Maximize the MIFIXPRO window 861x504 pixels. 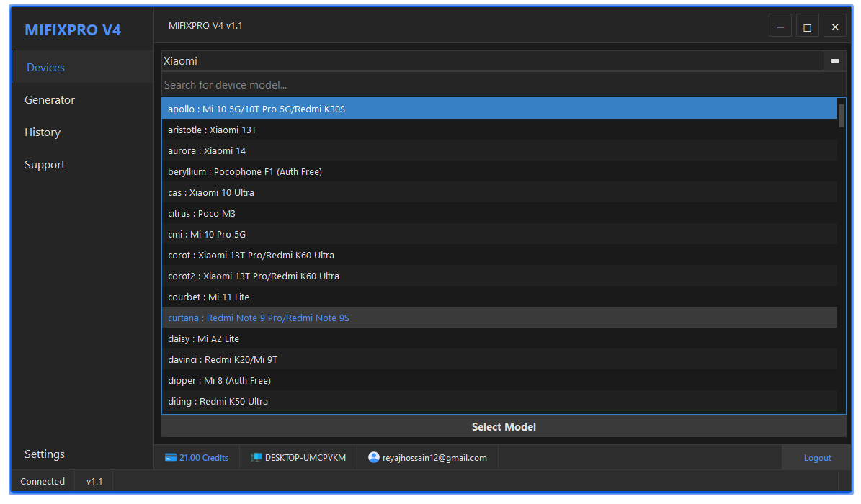click(807, 27)
